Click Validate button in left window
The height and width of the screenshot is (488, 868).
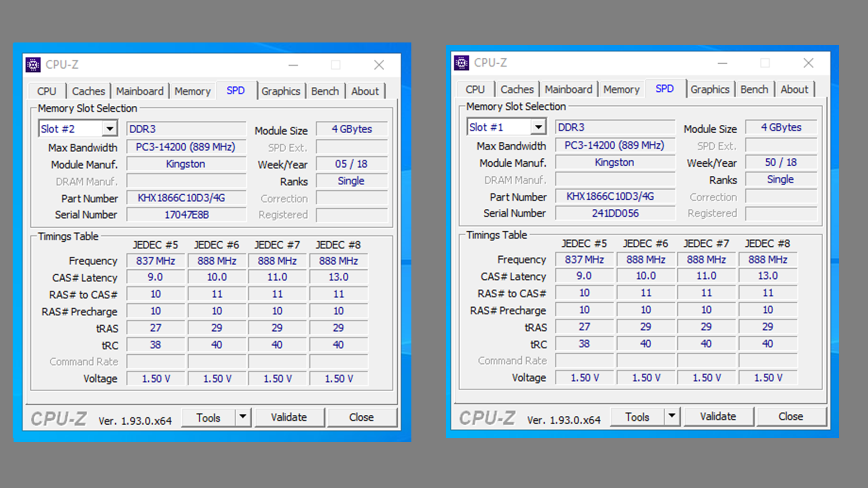pos(289,417)
